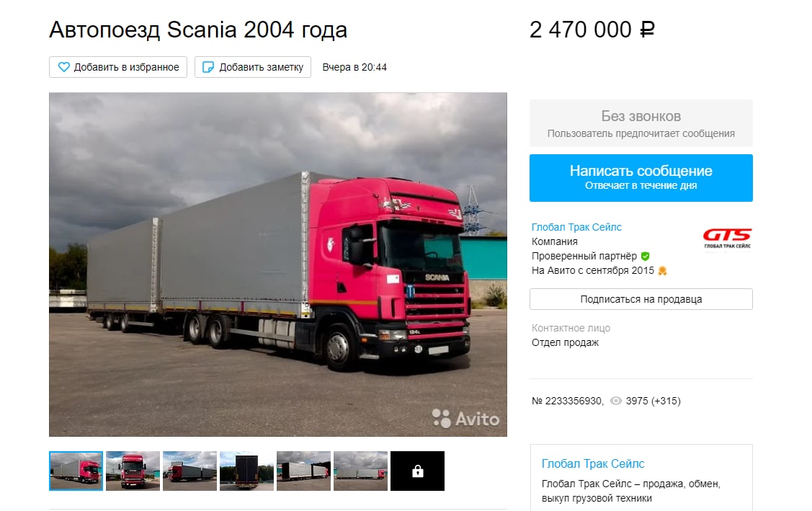Click the Avito watermark logo on the photo
This screenshot has width=812, height=511.
coord(465,418)
